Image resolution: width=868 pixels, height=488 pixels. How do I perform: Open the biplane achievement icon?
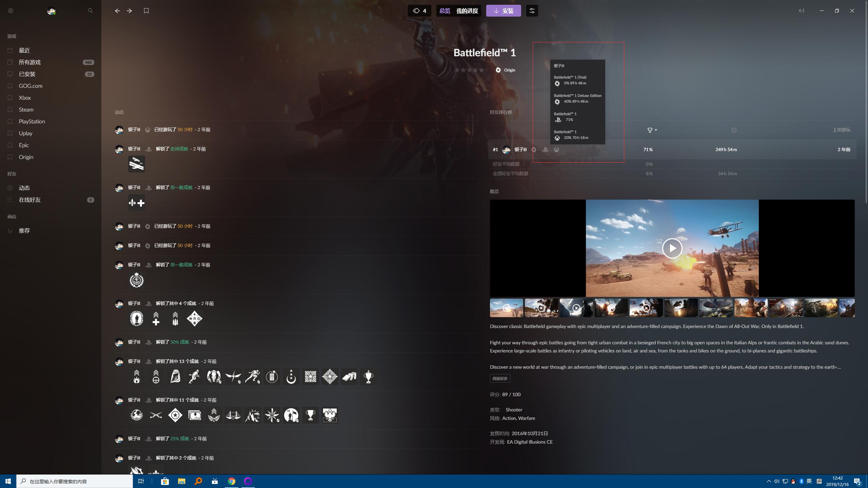[137, 164]
